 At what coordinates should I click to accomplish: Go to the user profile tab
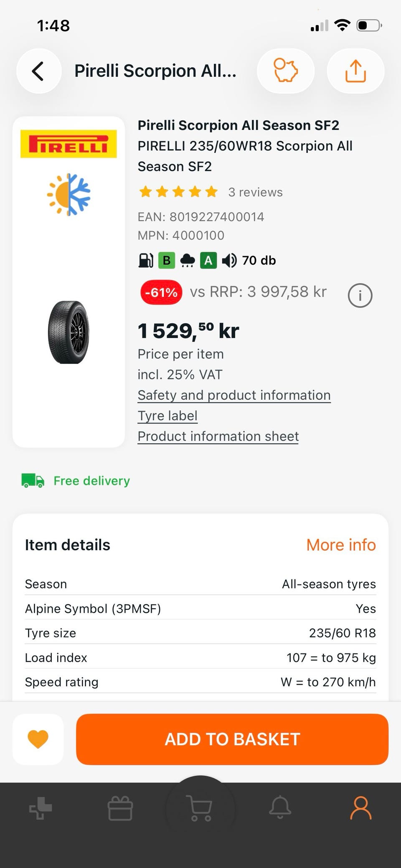(x=360, y=808)
